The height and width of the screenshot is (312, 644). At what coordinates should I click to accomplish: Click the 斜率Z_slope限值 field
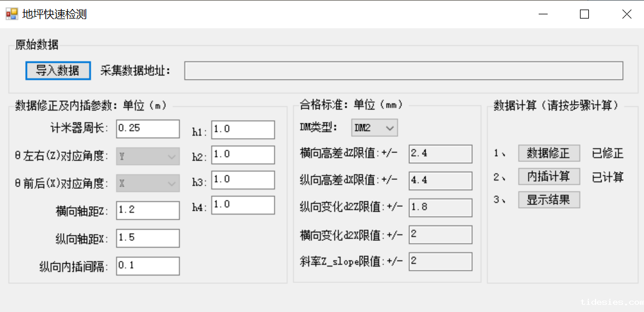(441, 261)
